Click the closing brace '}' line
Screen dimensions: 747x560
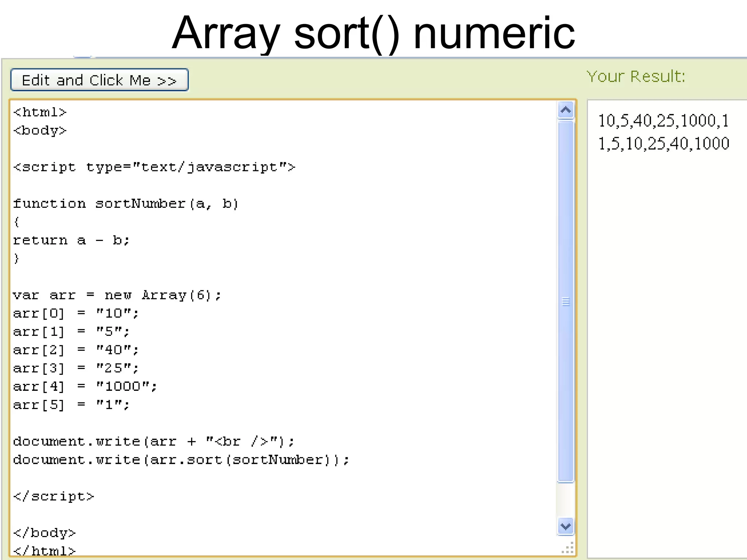pyautogui.click(x=16, y=258)
